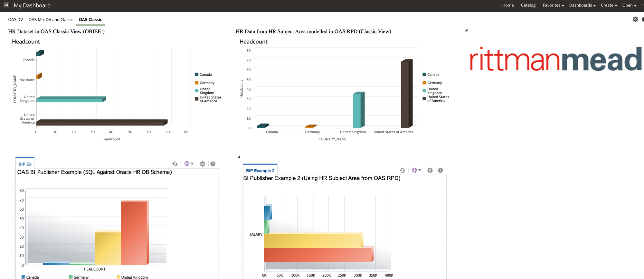
Task: Click United States vertical bar in right chart
Action: click(407, 94)
